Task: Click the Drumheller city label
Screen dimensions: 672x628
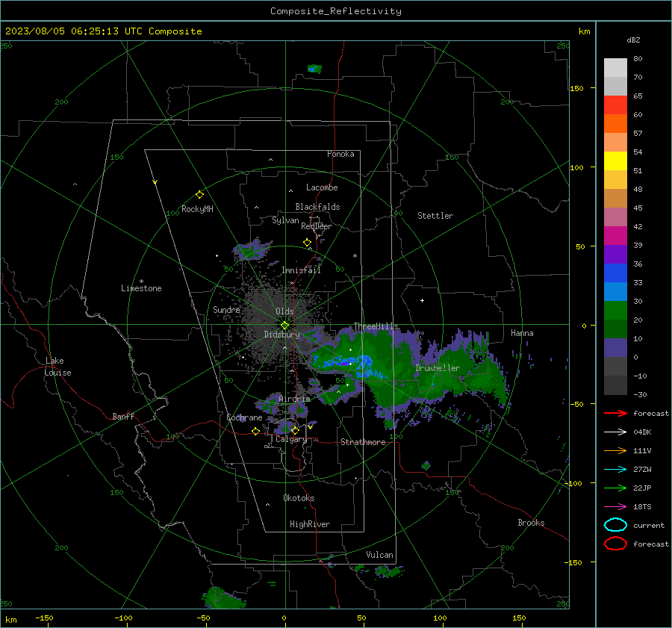Action: point(438,368)
